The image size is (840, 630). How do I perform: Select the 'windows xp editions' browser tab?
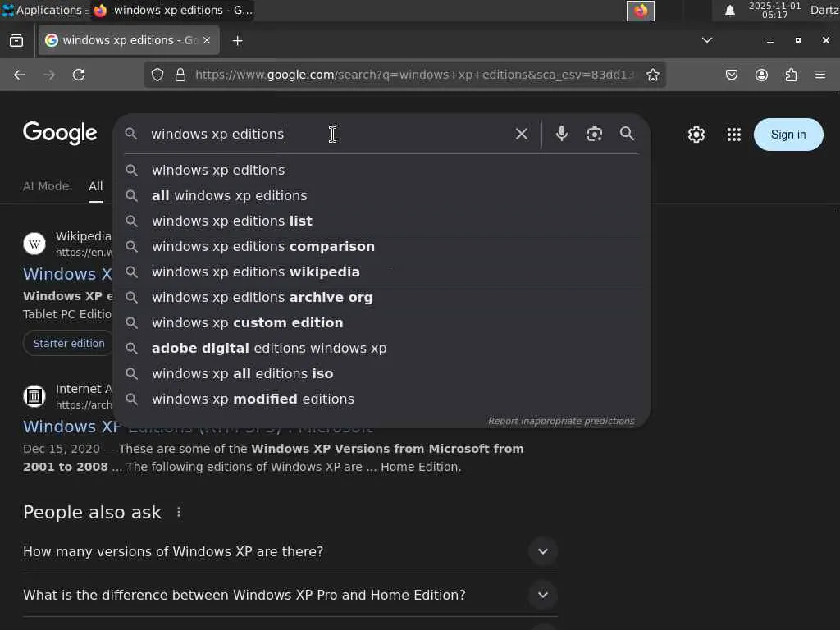(x=129, y=40)
